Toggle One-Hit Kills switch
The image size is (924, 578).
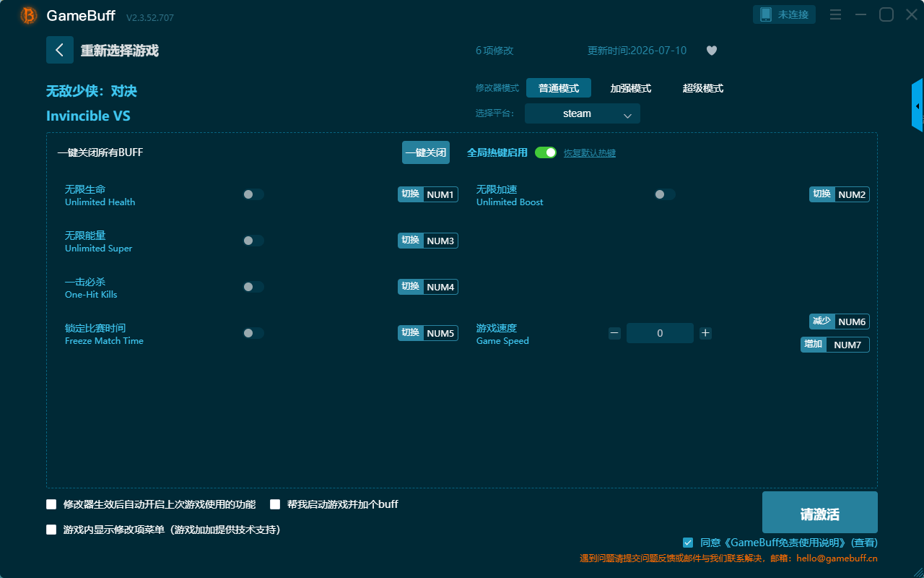tap(253, 287)
